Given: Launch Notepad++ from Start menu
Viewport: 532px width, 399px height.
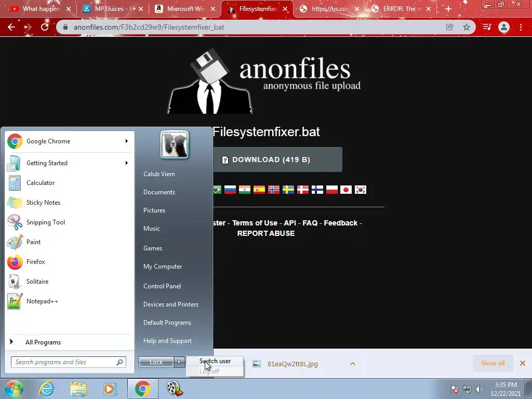Looking at the screenshot, I should click(70, 301).
